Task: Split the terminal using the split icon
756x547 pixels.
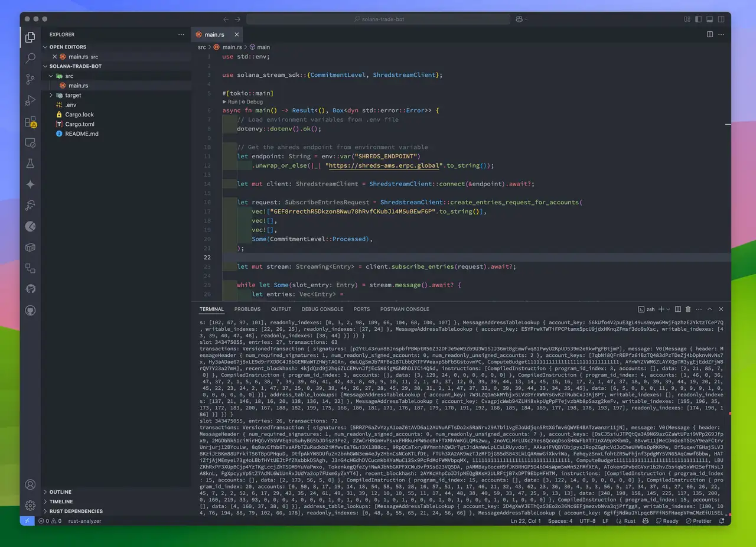Action: point(678,309)
